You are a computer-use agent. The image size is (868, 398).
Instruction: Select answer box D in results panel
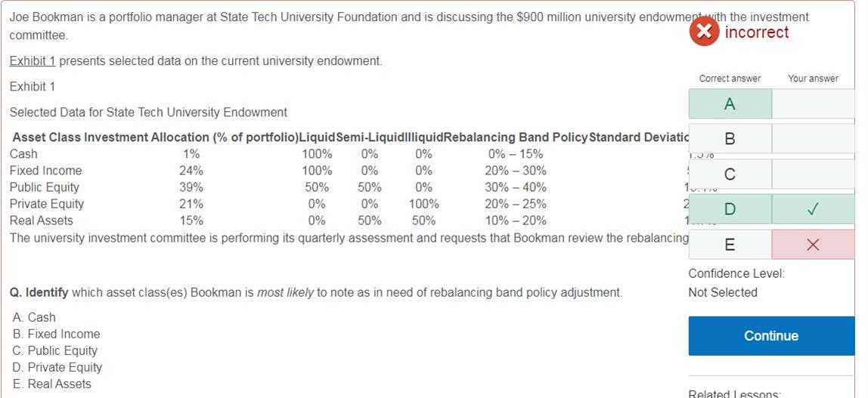[730, 208]
